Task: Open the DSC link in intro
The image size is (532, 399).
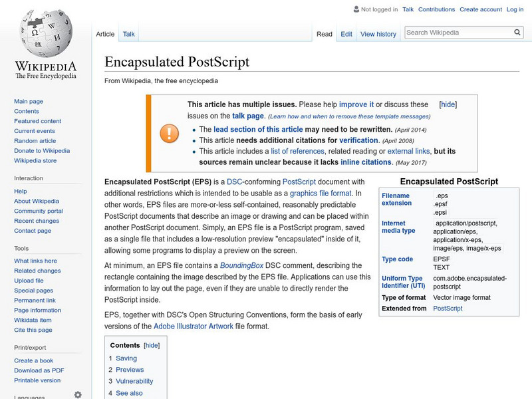Action: pyautogui.click(x=235, y=182)
